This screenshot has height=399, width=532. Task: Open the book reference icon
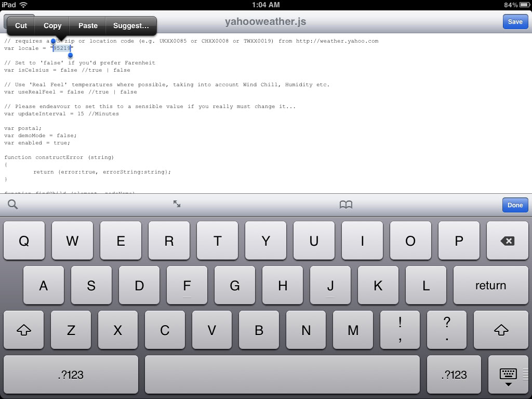point(345,205)
